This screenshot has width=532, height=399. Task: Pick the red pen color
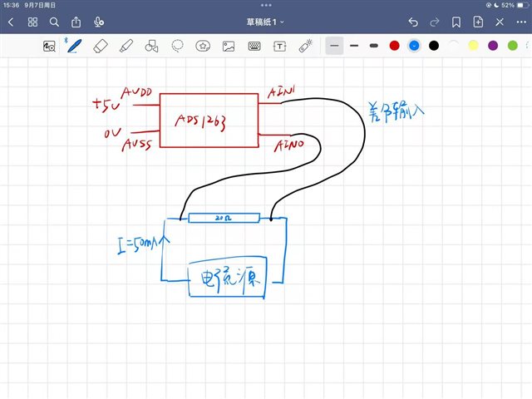pos(394,46)
